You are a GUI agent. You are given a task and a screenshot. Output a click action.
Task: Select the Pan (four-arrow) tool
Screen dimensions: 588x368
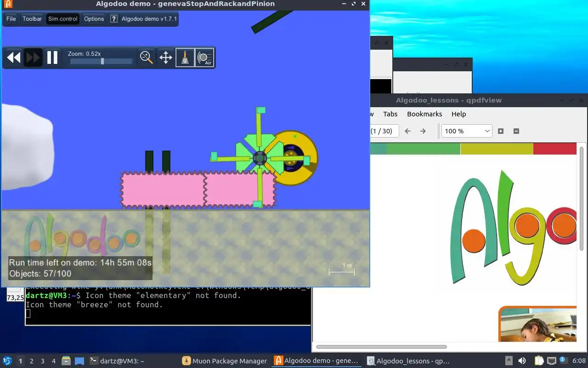(165, 57)
